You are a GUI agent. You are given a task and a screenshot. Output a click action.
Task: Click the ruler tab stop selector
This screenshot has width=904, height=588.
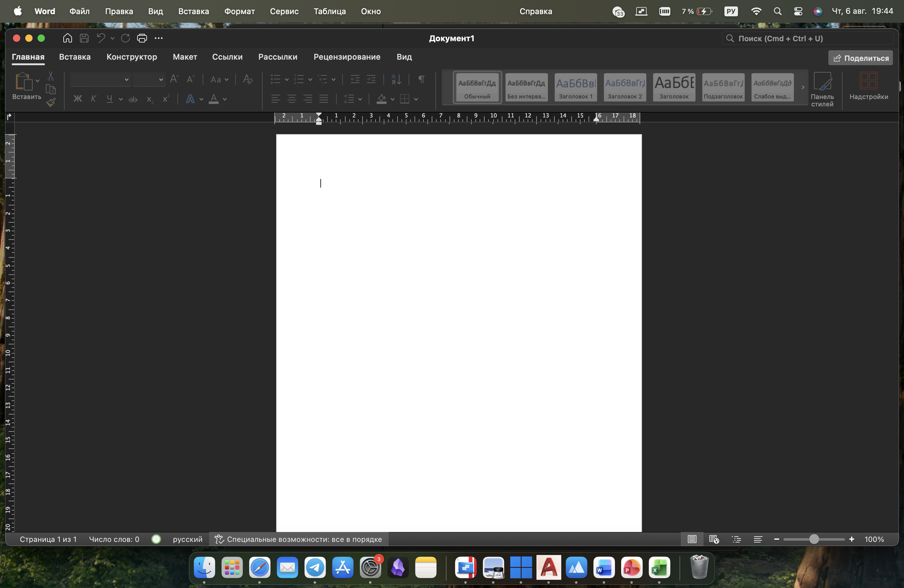[9, 117]
